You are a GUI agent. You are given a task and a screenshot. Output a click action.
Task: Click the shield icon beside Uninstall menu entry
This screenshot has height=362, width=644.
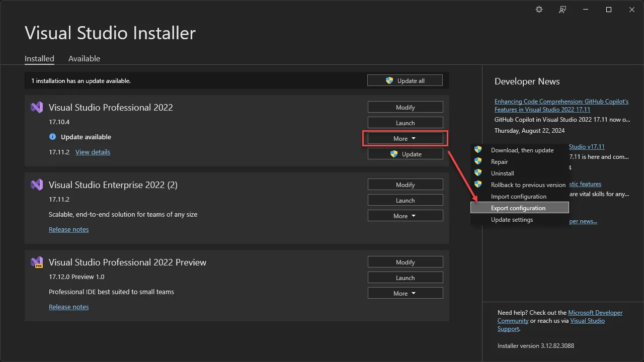click(x=477, y=173)
